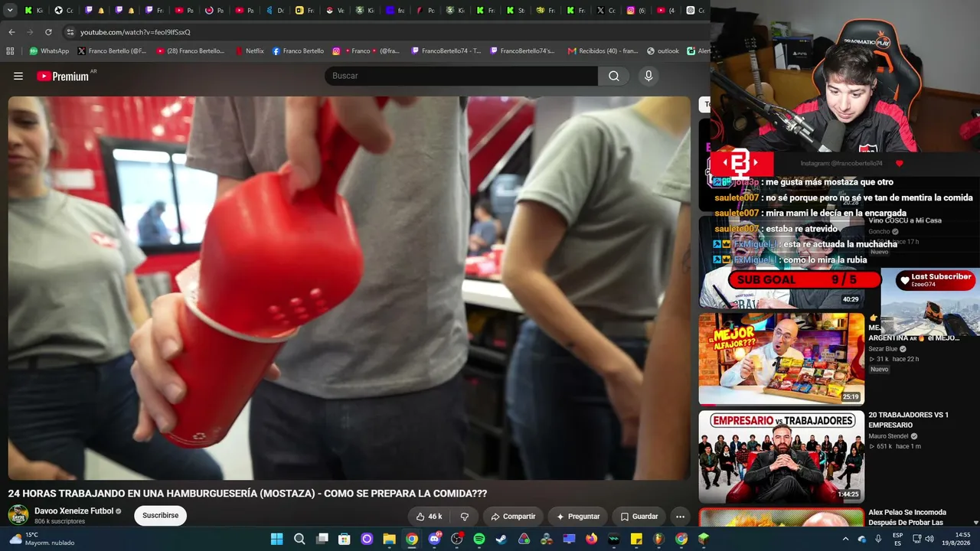Open OBS Studio from the taskbar
Image resolution: width=980 pixels, height=551 pixels.
click(x=457, y=539)
